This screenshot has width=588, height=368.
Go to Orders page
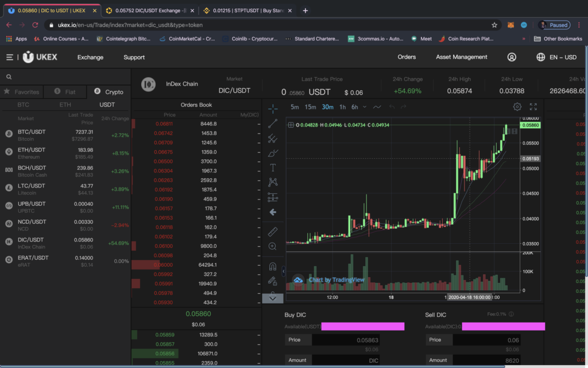(407, 57)
